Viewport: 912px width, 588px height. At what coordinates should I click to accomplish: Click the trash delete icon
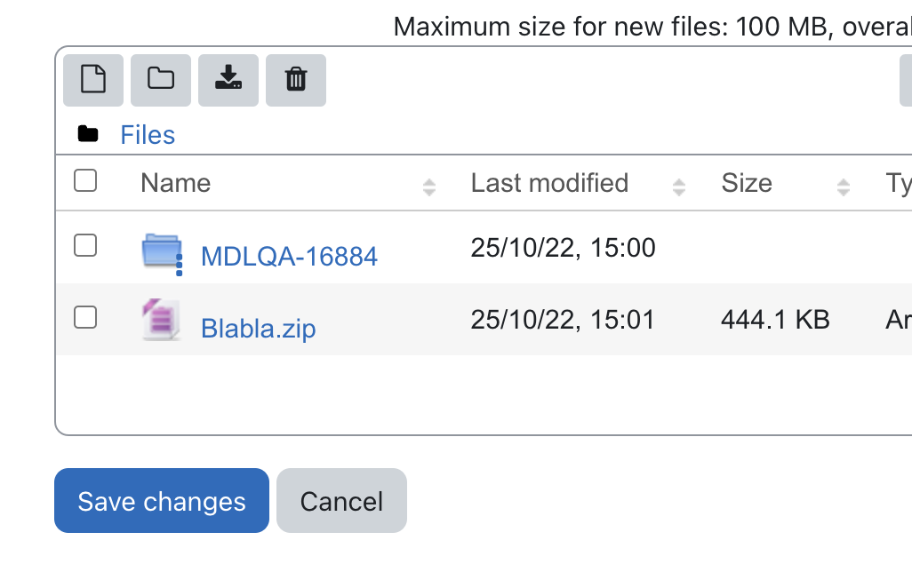pyautogui.click(x=295, y=80)
